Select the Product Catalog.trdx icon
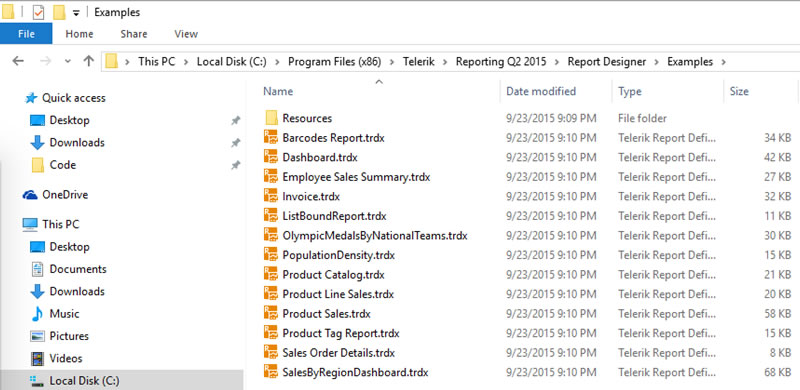The height and width of the screenshot is (390, 800). (270, 275)
